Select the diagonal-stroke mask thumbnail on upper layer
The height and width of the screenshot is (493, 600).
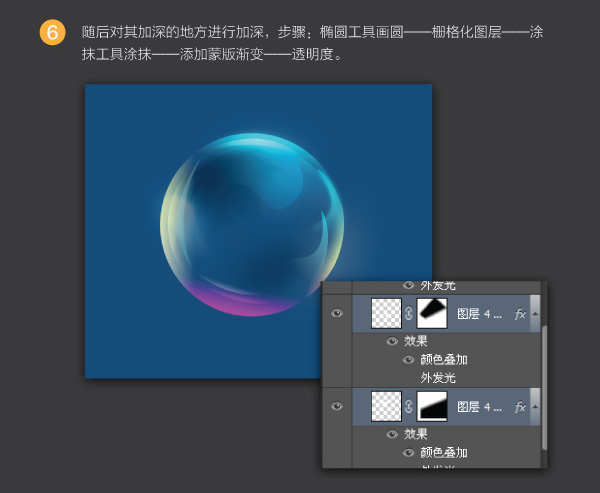click(x=432, y=313)
